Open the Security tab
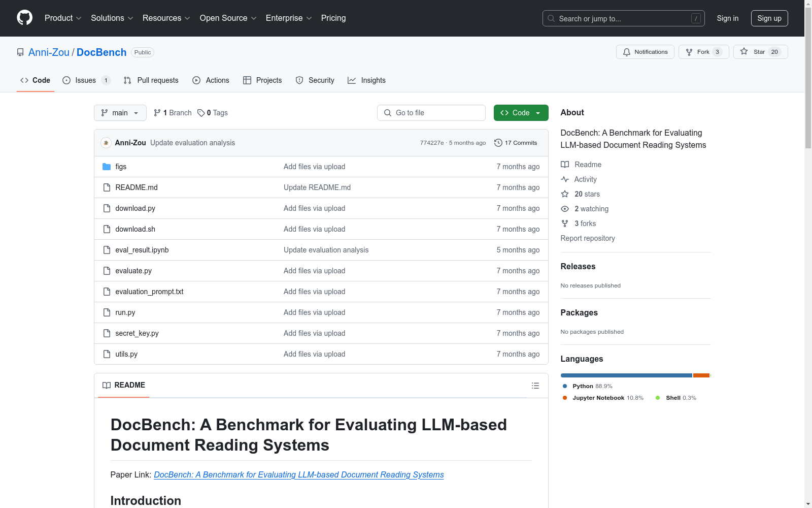This screenshot has width=812, height=508. click(315, 80)
